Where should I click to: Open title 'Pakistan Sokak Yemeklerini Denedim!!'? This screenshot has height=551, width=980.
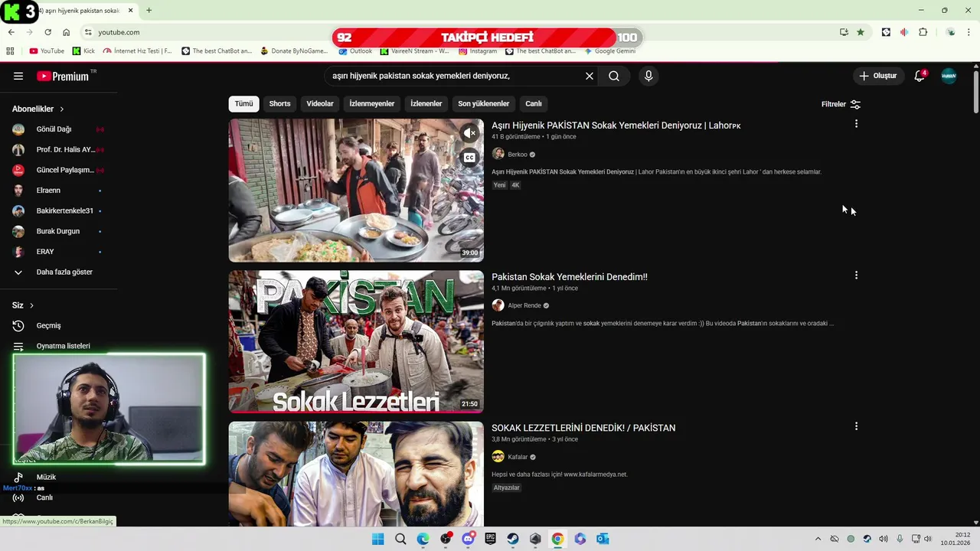[x=570, y=277]
